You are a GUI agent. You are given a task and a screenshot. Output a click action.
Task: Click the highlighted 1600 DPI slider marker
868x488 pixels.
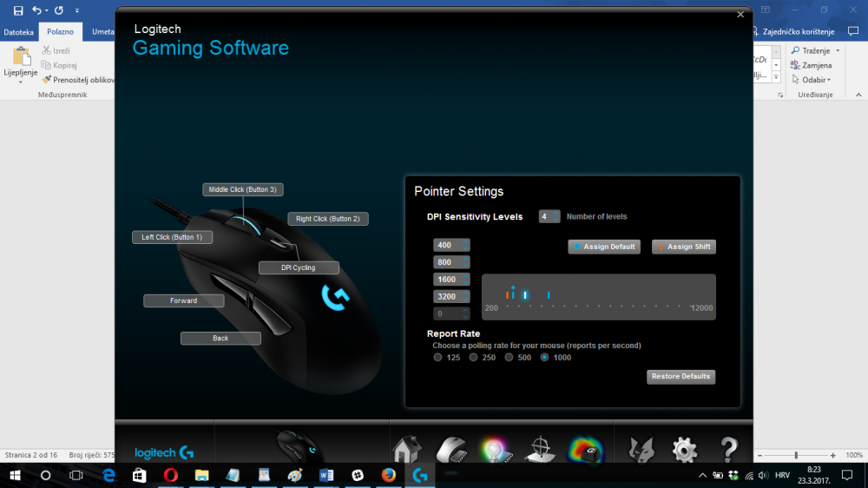tap(525, 295)
